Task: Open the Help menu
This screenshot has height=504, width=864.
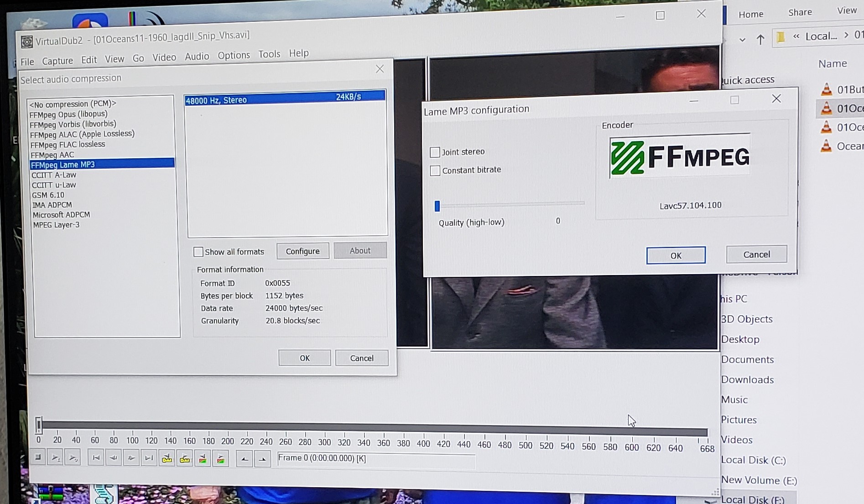Action: click(x=299, y=53)
